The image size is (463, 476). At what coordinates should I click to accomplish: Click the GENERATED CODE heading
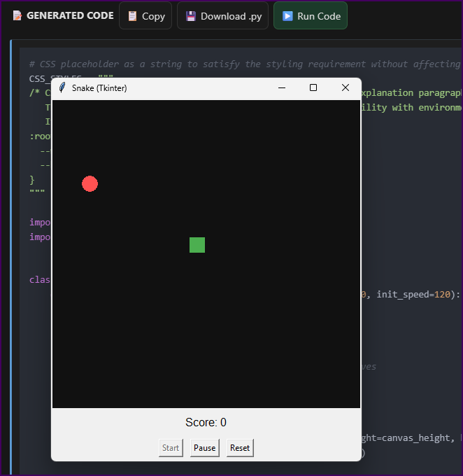coord(70,15)
